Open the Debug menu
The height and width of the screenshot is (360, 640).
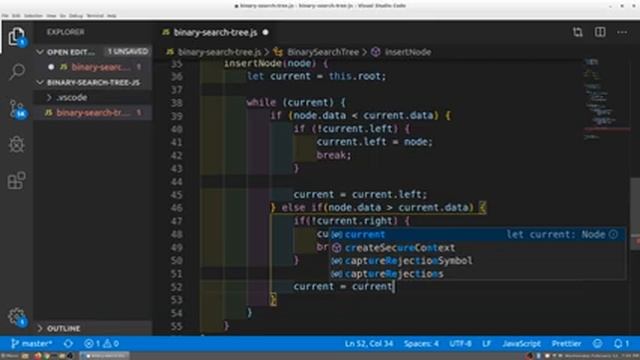[76, 16]
